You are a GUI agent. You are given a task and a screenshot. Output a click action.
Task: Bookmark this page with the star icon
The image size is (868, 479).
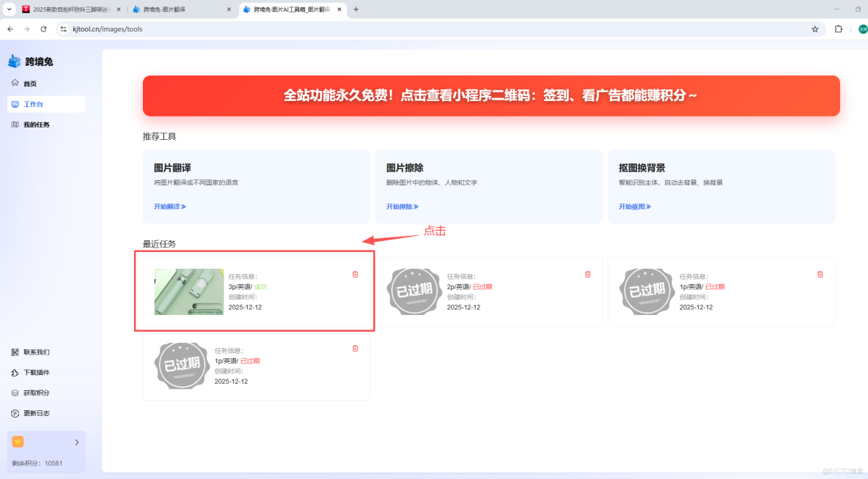pos(814,29)
